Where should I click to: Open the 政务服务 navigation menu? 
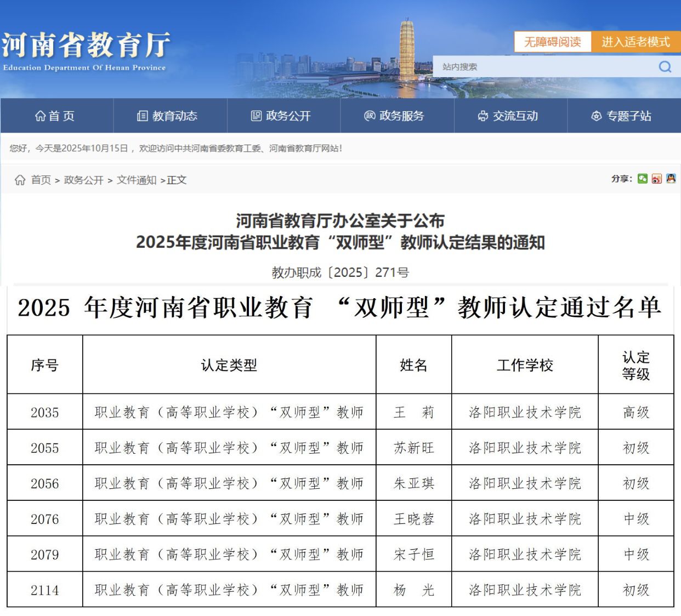(395, 116)
